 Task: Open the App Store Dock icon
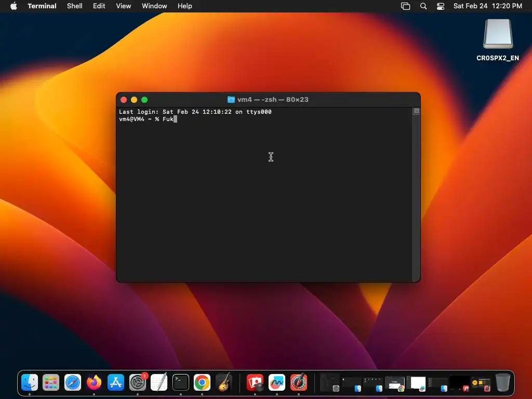point(116,382)
